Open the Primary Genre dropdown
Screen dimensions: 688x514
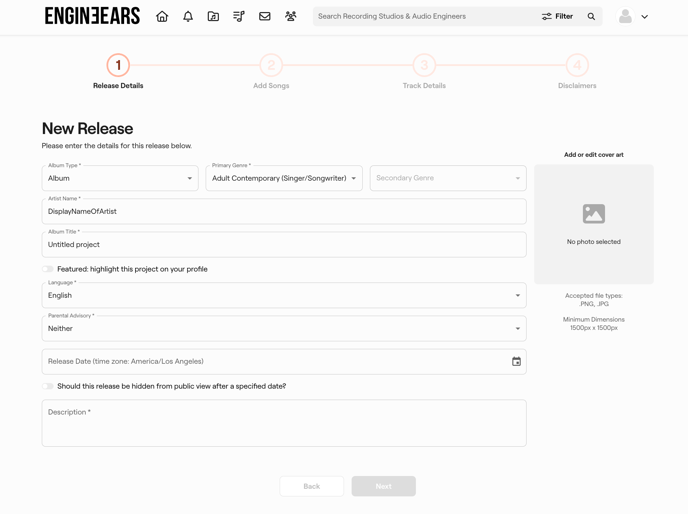click(284, 178)
